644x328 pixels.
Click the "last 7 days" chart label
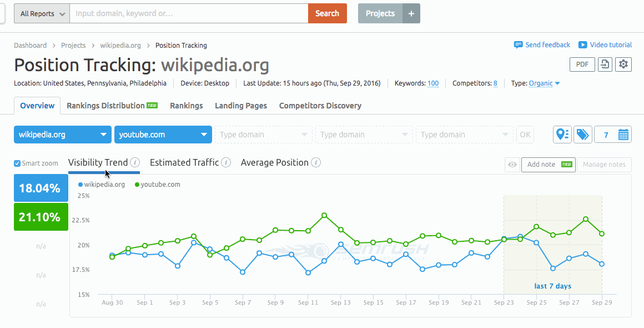coord(553,286)
